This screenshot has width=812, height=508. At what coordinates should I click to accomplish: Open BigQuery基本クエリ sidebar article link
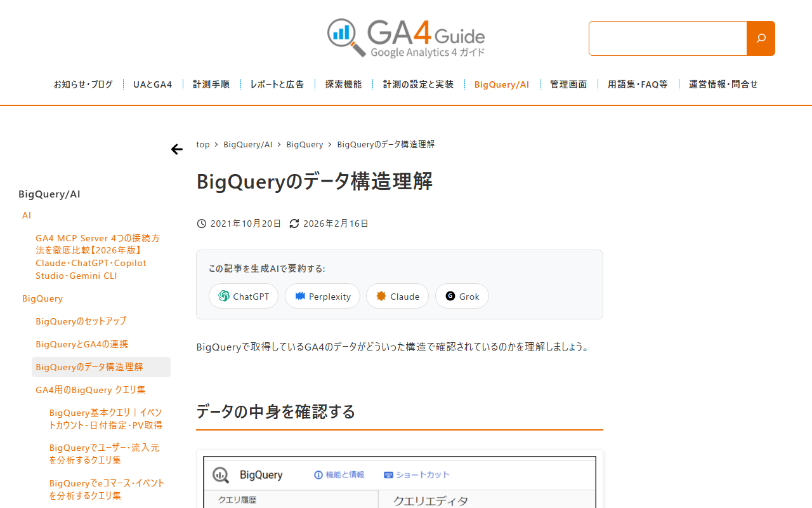pyautogui.click(x=106, y=419)
